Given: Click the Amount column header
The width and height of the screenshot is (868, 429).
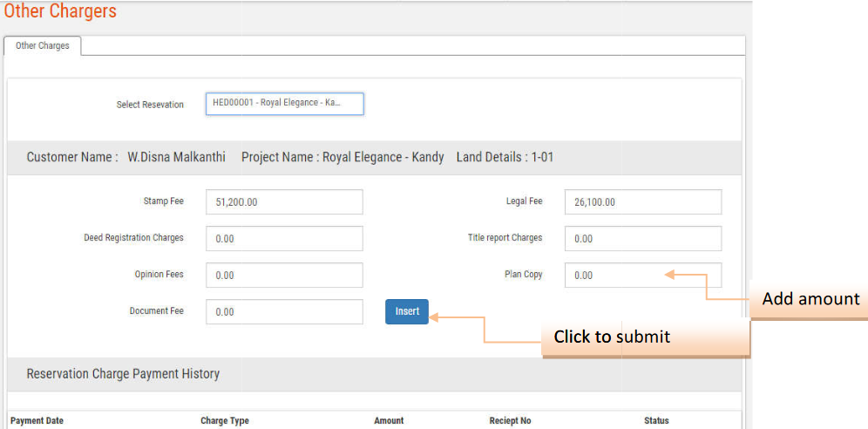Looking at the screenshot, I should tap(389, 421).
